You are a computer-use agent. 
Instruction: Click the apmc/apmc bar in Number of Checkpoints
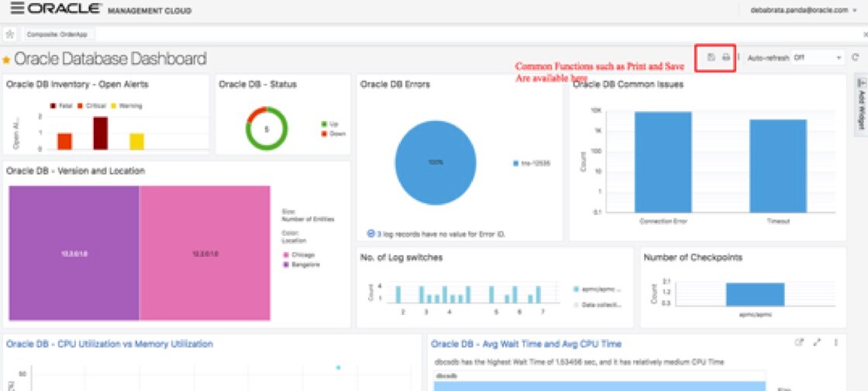pyautogui.click(x=755, y=294)
